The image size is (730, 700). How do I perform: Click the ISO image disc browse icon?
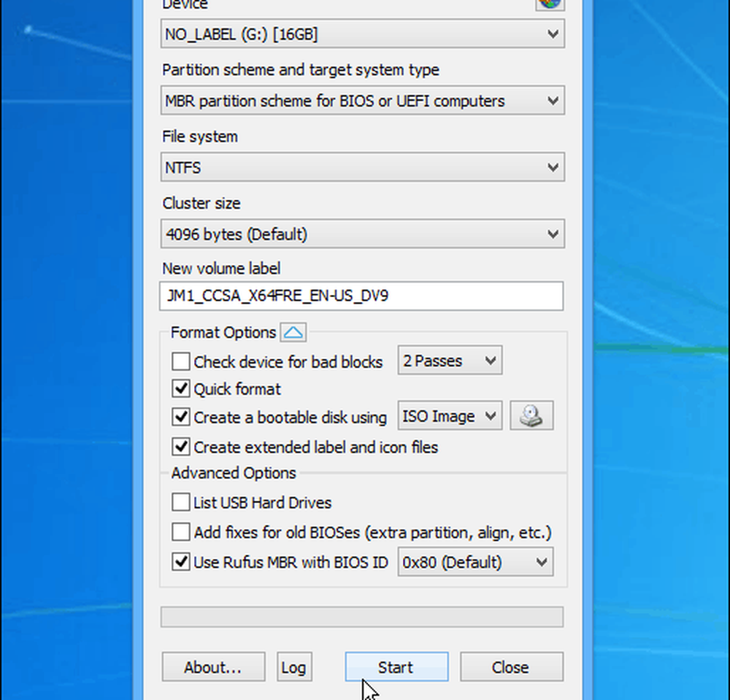pyautogui.click(x=531, y=415)
